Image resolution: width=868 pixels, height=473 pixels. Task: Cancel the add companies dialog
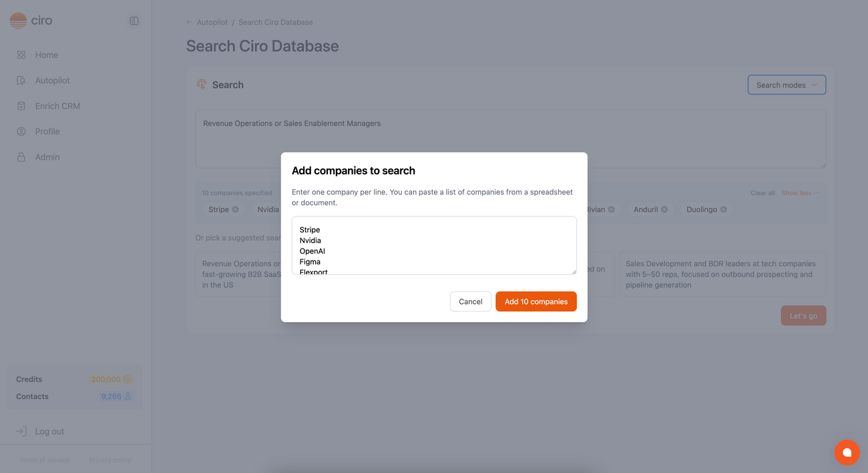(470, 301)
